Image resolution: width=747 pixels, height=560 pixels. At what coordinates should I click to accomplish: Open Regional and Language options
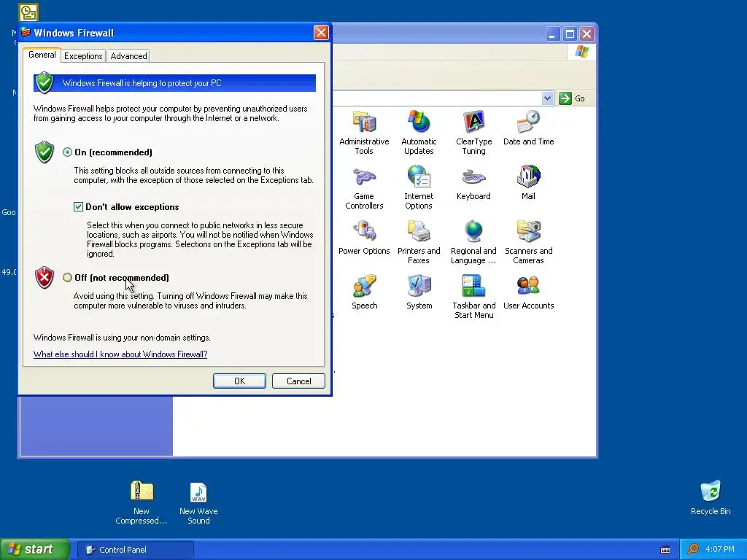click(x=473, y=242)
